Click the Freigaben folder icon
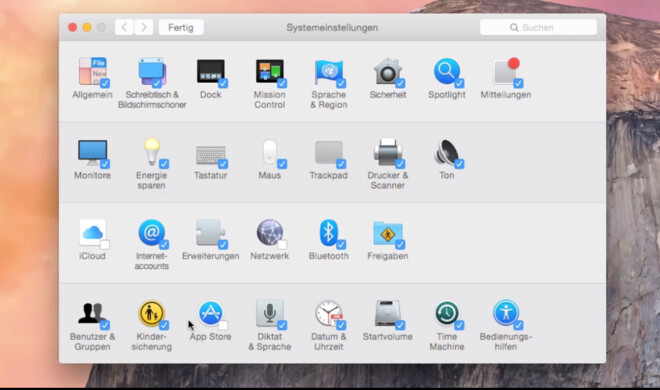Image resolution: width=660 pixels, height=390 pixels. click(x=388, y=233)
